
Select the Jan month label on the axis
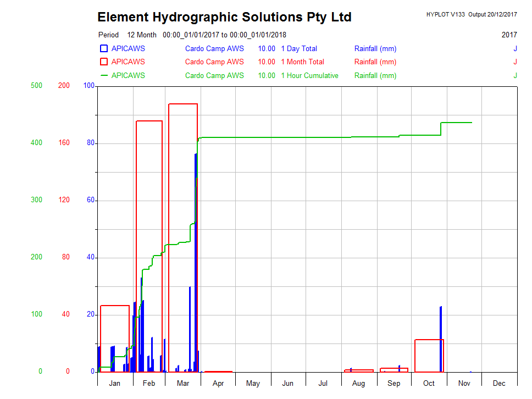click(115, 383)
